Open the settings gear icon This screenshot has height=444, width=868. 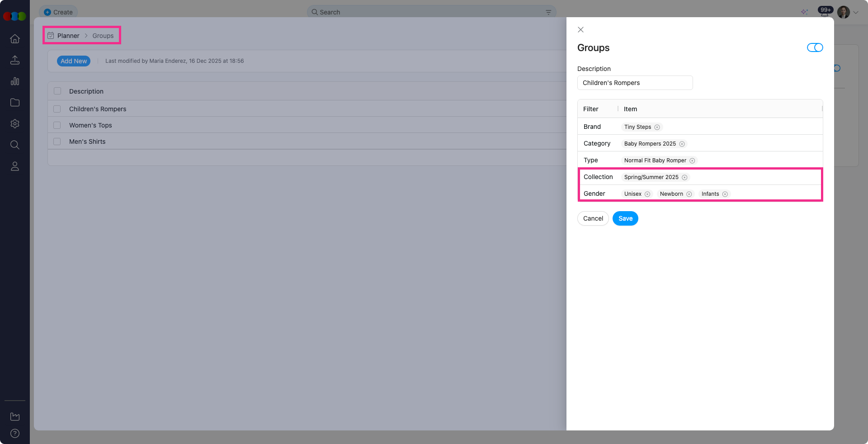click(15, 124)
